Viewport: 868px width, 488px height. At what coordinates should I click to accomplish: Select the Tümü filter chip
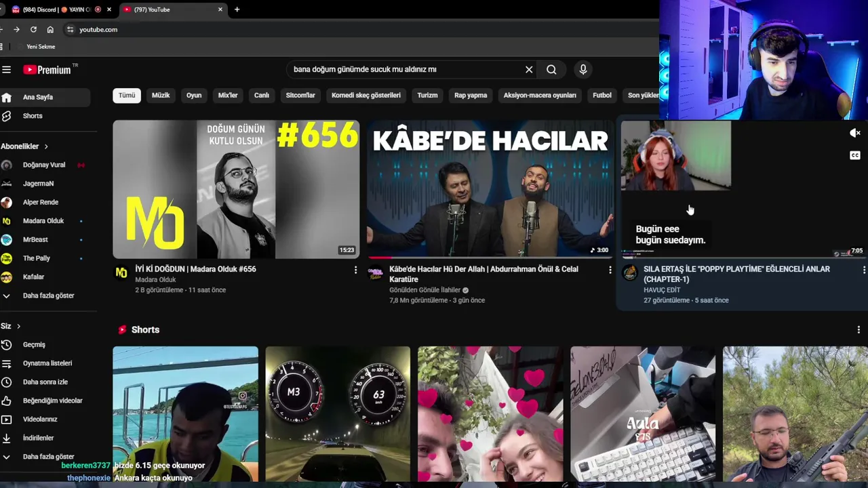tap(127, 96)
